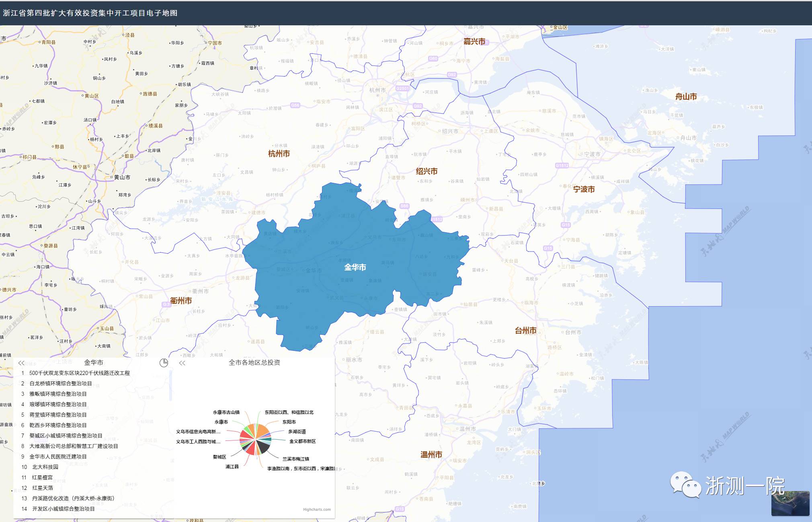Click pie label 东阳市
The image size is (812, 522).
click(x=289, y=422)
